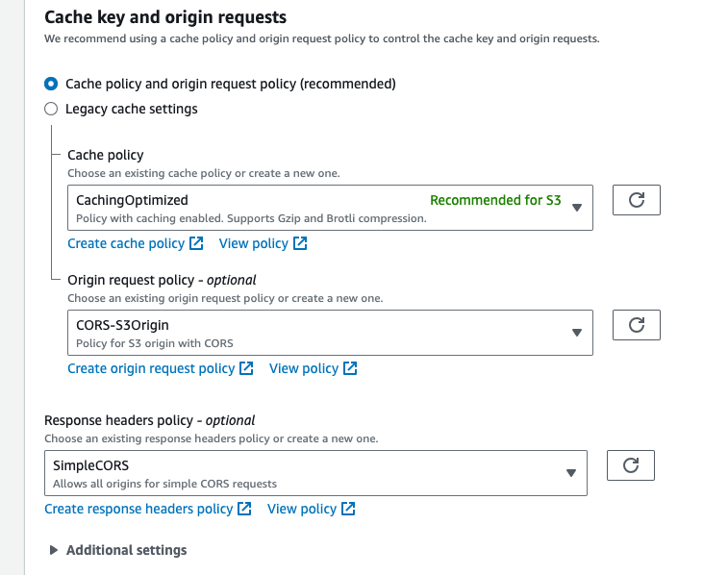Click external-link icon beside Create cache policy

coord(196,243)
